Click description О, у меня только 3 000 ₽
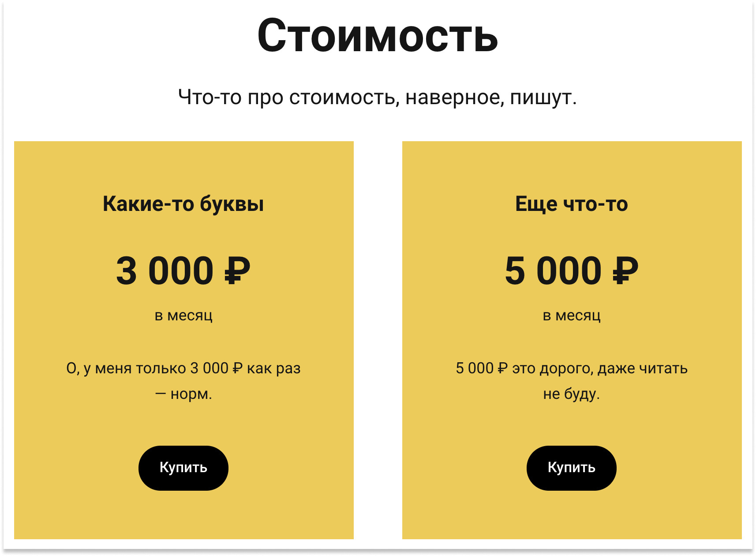This screenshot has height=556, width=756. [183, 381]
